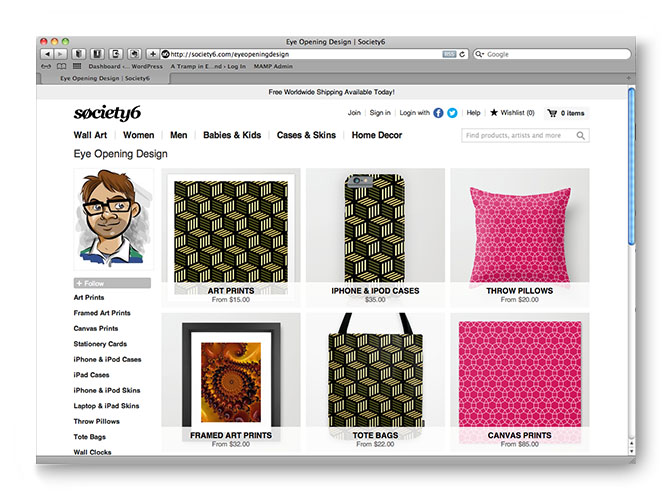Click the Wishlist star icon
Viewport: 672px width, 500px height.
tap(494, 112)
